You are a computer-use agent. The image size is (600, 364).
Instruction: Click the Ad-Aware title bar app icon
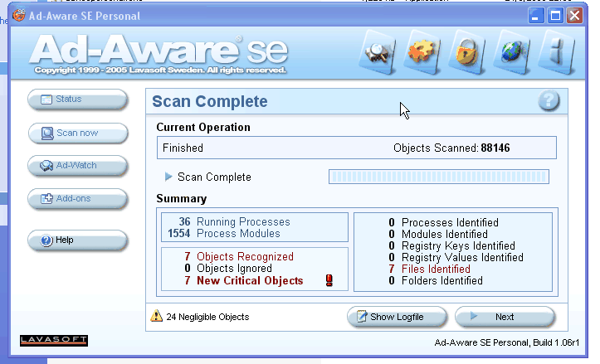(19, 16)
